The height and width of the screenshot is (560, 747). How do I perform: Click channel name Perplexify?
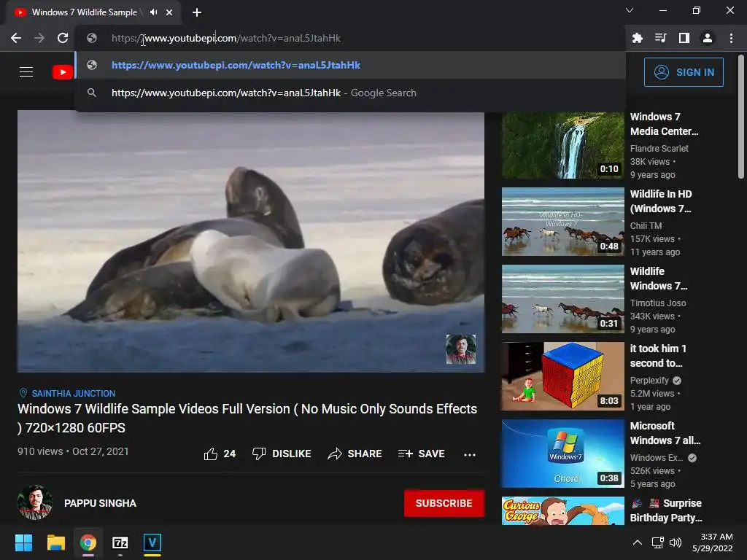(x=649, y=381)
